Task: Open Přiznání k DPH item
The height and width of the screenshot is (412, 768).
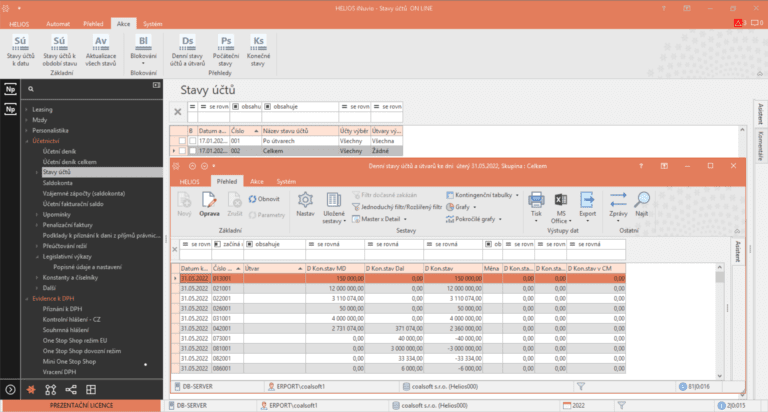Action: point(62,309)
